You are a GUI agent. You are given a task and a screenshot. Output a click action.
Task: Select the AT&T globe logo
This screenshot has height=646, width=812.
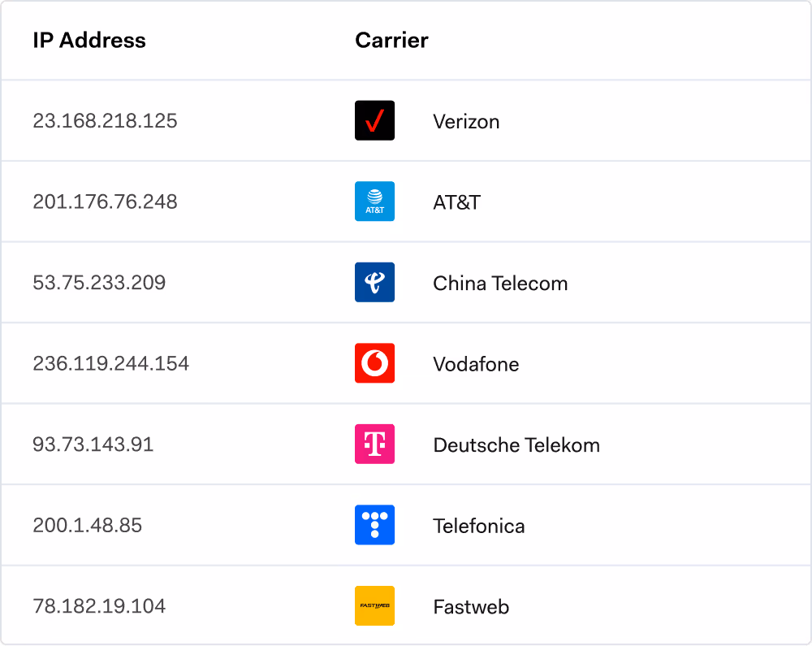[x=374, y=202]
